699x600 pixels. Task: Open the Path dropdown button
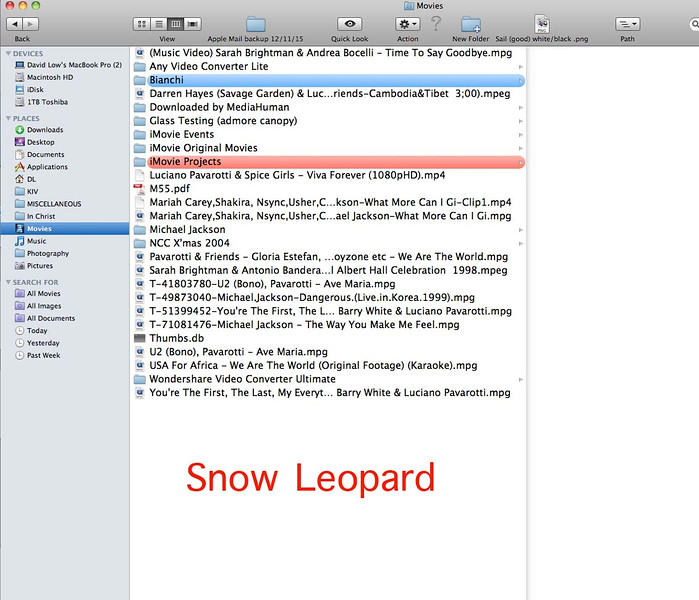click(627, 24)
